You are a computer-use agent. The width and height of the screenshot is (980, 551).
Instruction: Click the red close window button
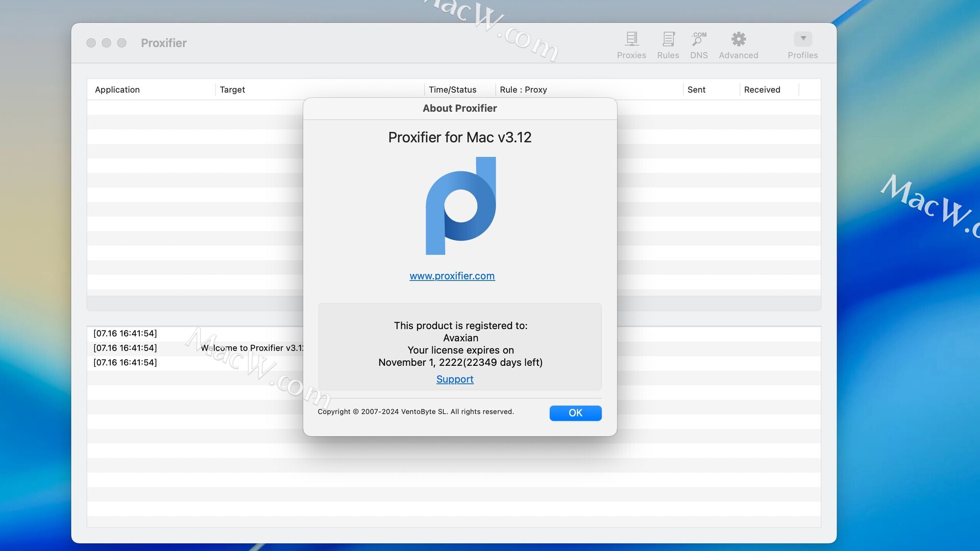[91, 43]
